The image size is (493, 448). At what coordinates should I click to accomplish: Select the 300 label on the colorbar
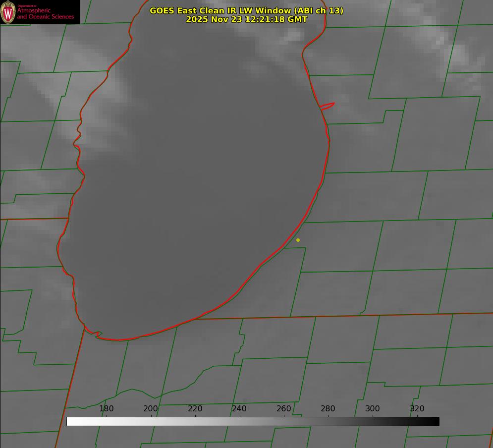coord(372,409)
